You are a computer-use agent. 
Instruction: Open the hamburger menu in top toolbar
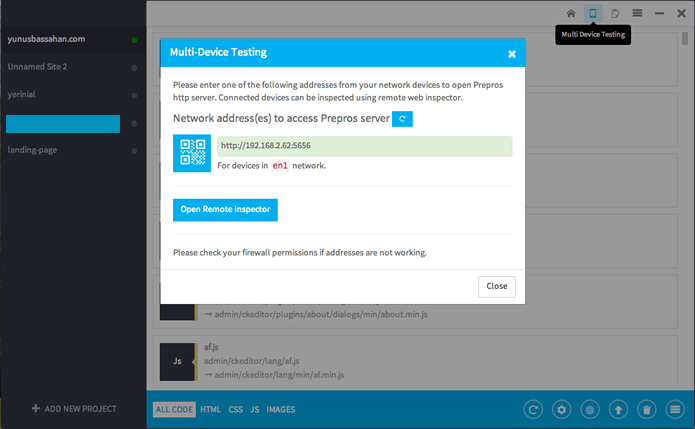(637, 13)
